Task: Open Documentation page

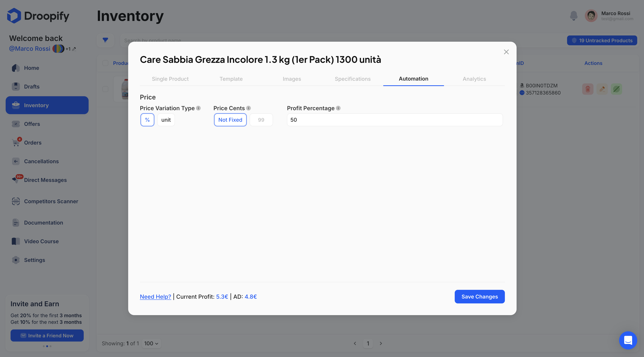Action: 44,222
